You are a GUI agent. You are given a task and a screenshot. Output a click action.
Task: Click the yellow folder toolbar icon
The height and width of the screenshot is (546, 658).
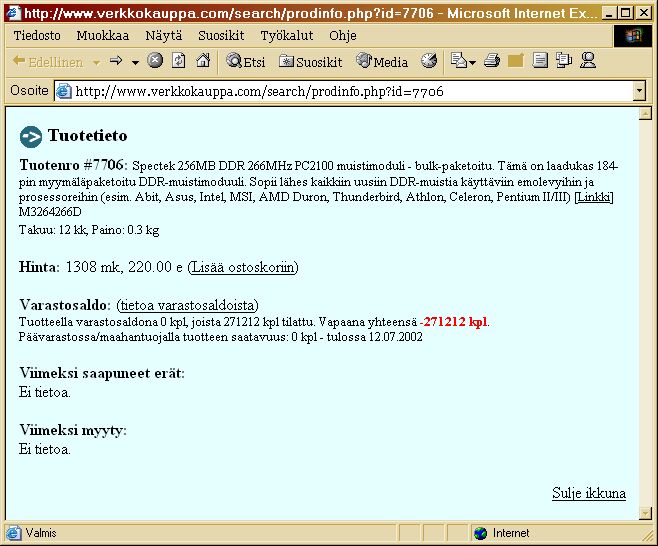coord(515,61)
